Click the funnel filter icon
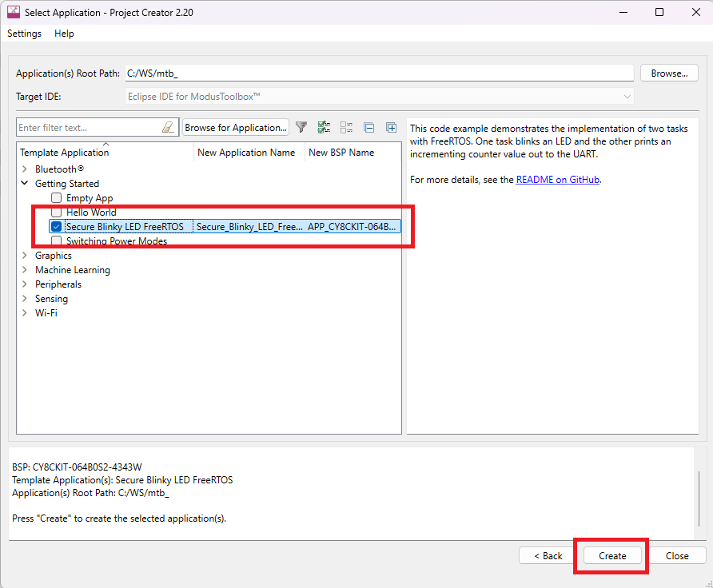The width and height of the screenshot is (713, 588). point(301,128)
